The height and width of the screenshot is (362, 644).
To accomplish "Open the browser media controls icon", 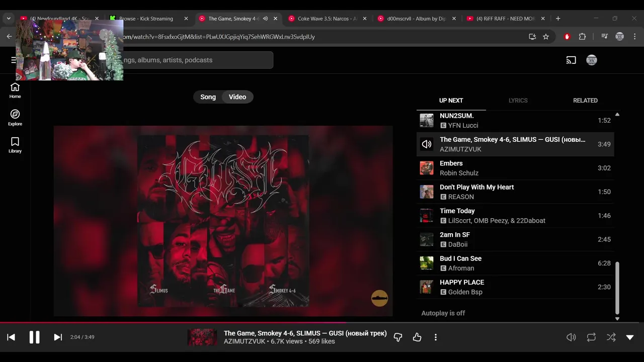I will tap(604, 37).
